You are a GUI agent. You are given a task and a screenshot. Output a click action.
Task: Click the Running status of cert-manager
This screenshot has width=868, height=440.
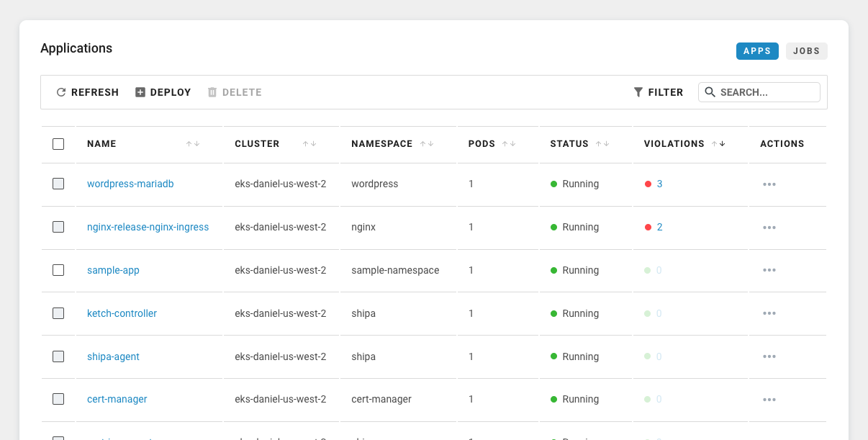(x=574, y=399)
